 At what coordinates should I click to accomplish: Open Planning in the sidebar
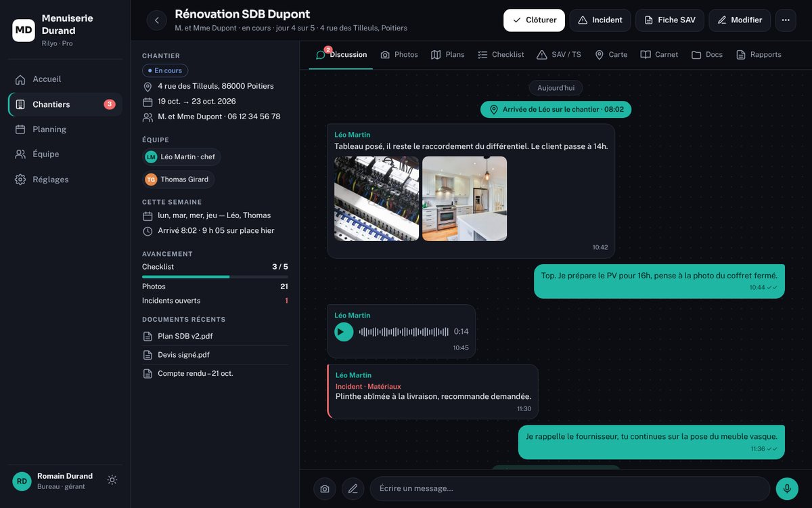(x=65, y=129)
